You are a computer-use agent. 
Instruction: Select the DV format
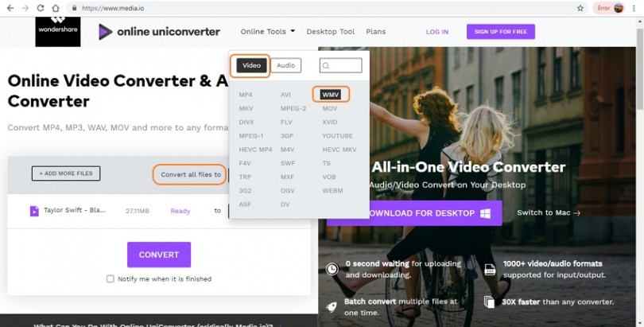coord(285,204)
